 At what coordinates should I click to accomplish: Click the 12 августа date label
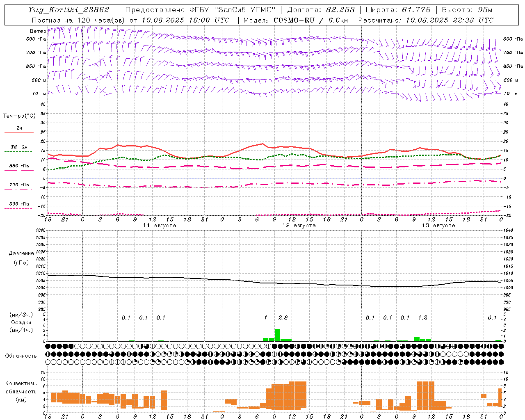click(x=299, y=226)
